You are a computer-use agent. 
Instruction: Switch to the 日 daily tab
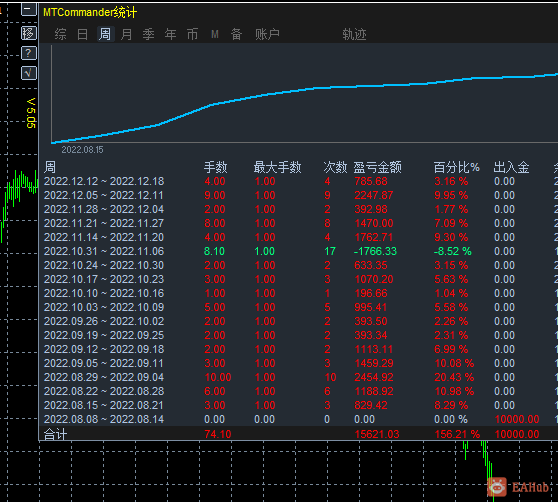(x=83, y=35)
